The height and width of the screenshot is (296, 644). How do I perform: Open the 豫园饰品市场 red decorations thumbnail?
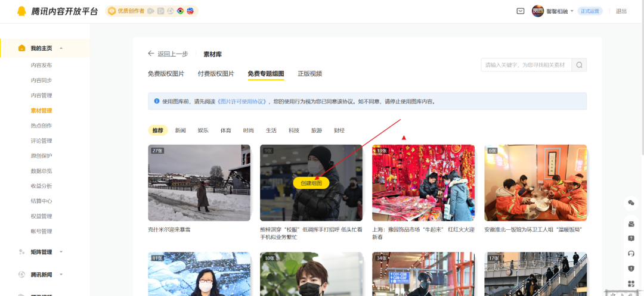[x=423, y=182]
